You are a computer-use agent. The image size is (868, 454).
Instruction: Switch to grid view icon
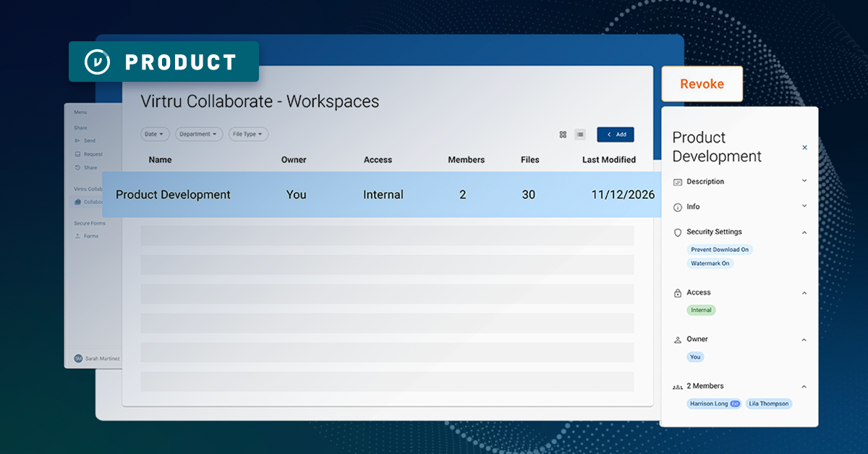pos(563,135)
